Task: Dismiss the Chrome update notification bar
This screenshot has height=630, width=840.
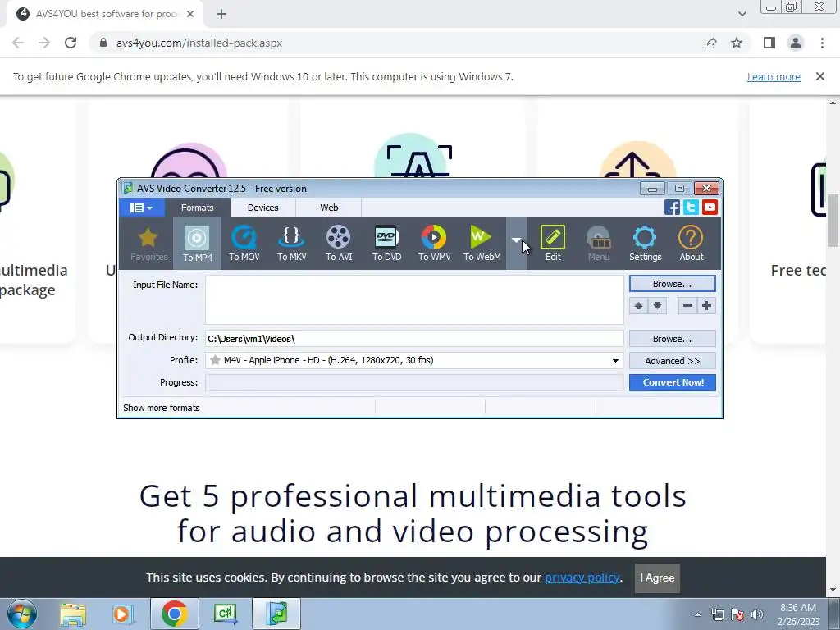Action: [819, 76]
